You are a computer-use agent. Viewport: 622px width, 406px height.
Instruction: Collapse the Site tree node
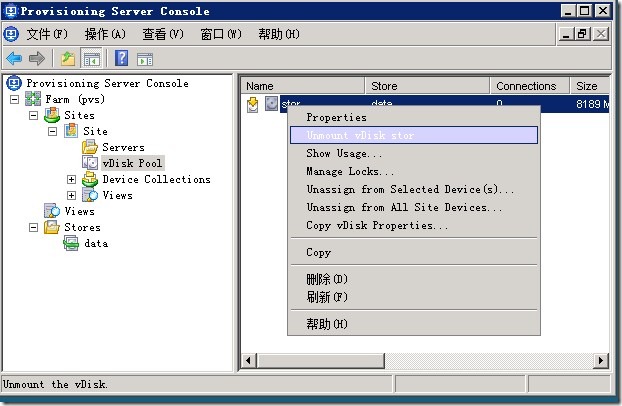tap(52, 131)
